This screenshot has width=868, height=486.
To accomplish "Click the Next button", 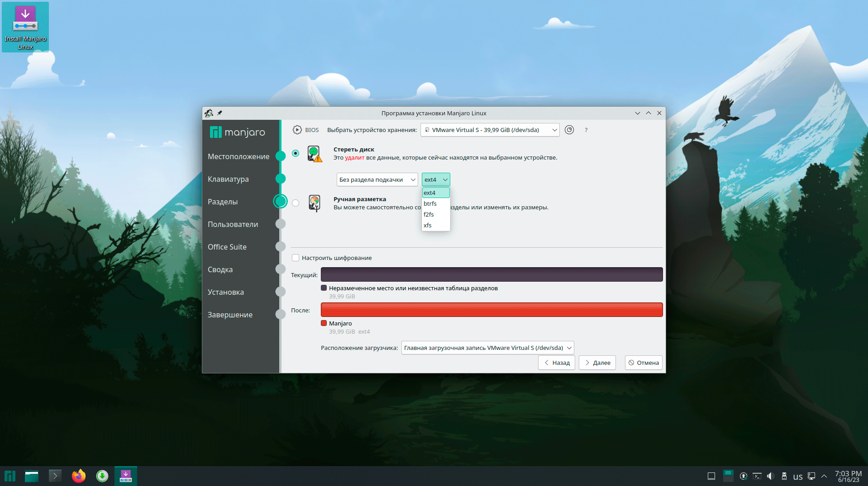I will (597, 363).
